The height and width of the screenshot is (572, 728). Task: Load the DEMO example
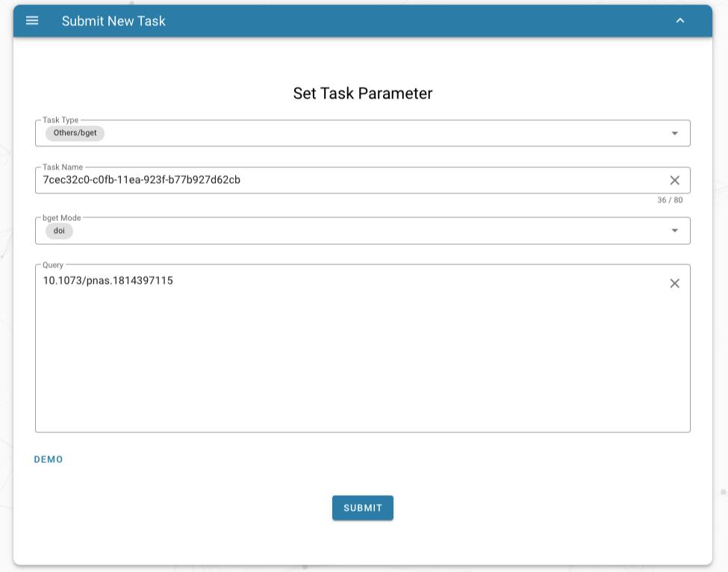[49, 459]
